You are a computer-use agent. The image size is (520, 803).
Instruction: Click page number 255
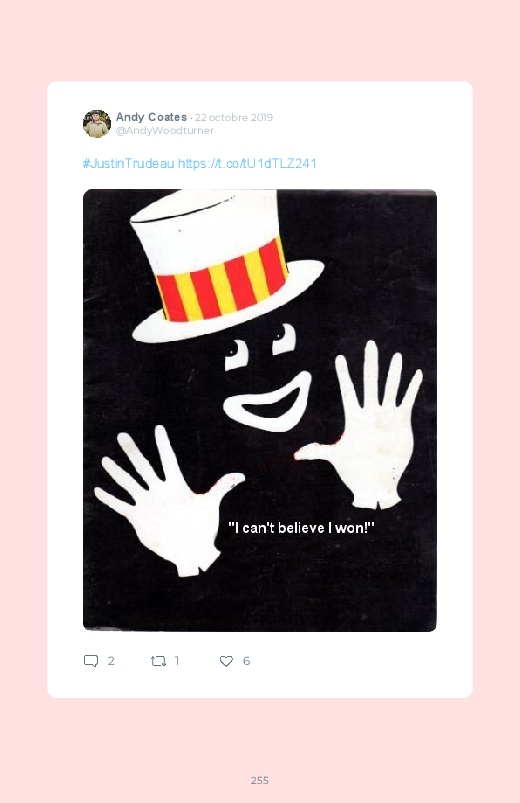[x=260, y=780]
